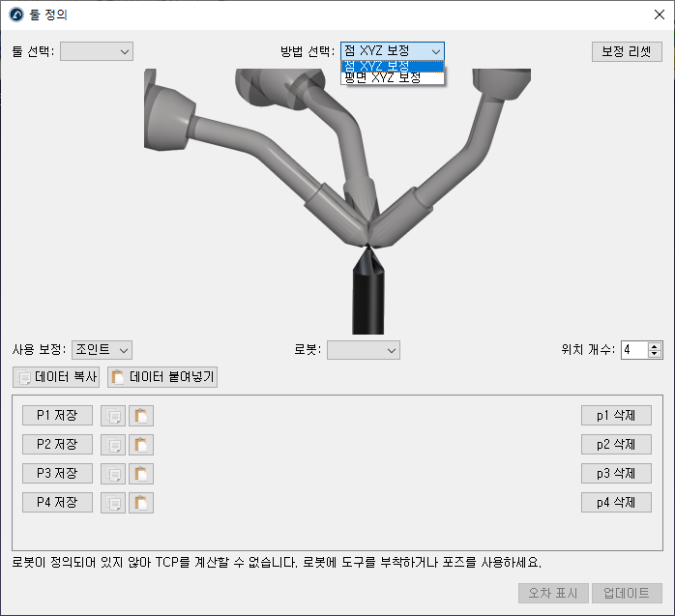Click the 오차 표시 button

[x=553, y=593]
